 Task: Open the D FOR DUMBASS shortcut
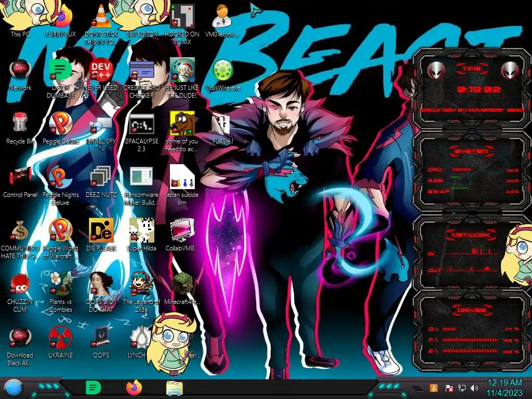tap(60, 70)
